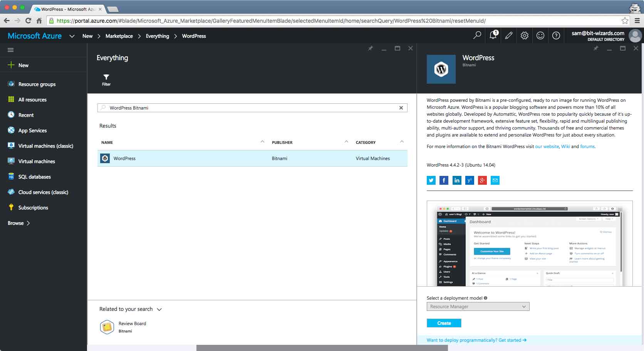Image resolution: width=644 pixels, height=351 pixels.
Task: Click the WordPress logo in result row
Action: [105, 158]
